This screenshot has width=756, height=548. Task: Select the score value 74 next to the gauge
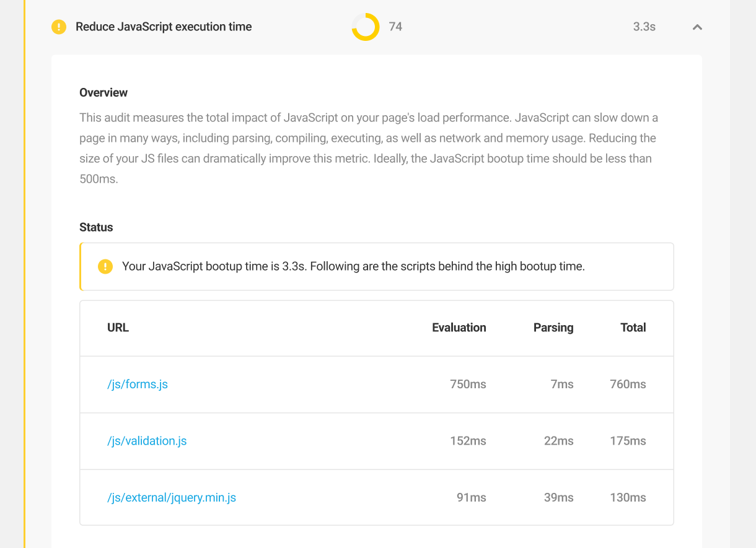click(x=395, y=27)
